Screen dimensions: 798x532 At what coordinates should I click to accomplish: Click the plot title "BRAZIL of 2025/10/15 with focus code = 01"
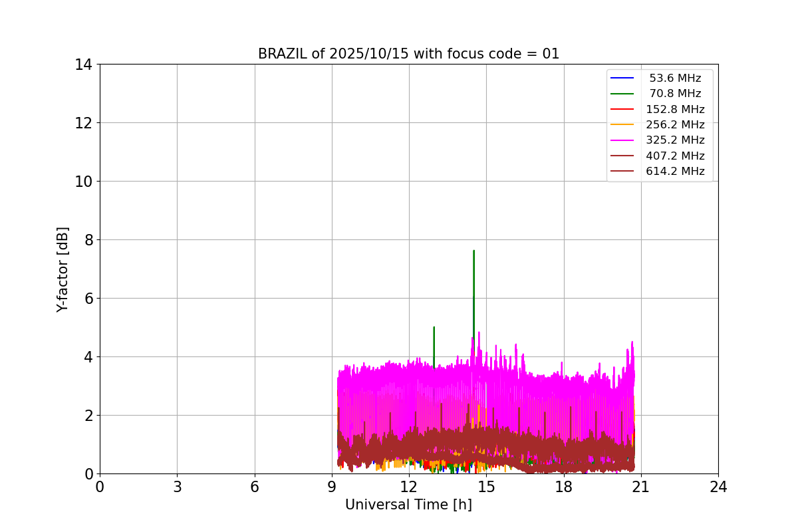point(408,54)
